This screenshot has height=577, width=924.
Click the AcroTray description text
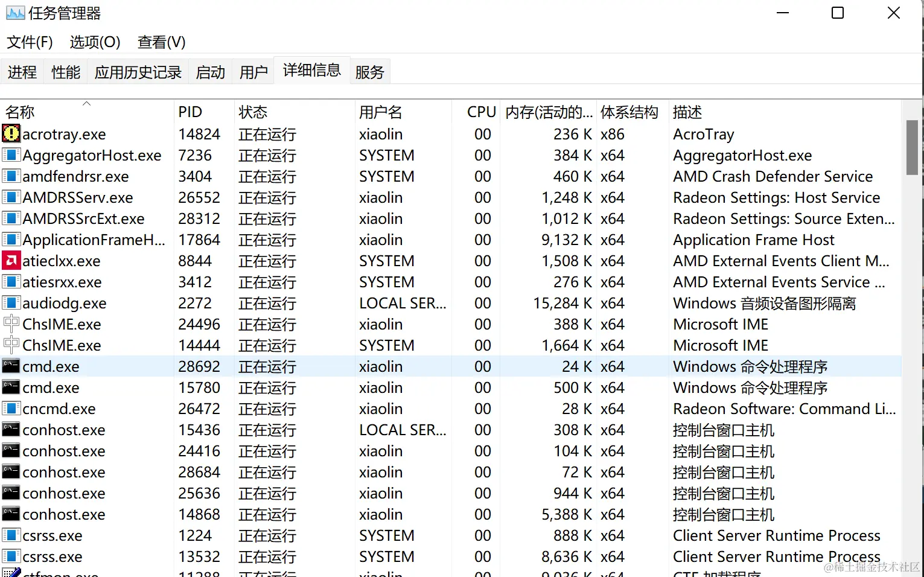tap(704, 134)
